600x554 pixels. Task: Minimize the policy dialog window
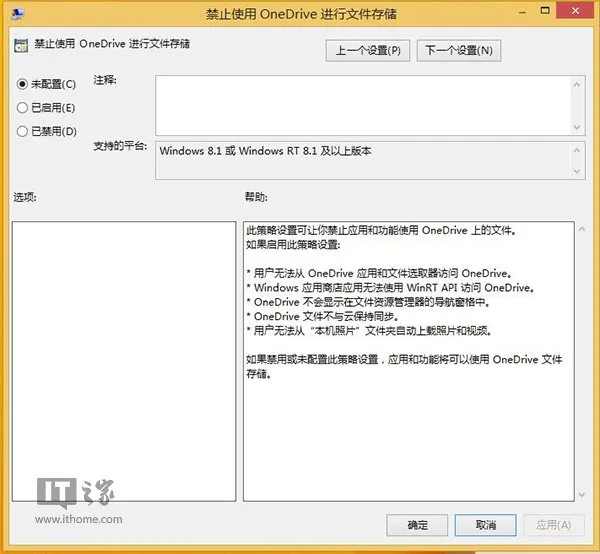click(522, 12)
